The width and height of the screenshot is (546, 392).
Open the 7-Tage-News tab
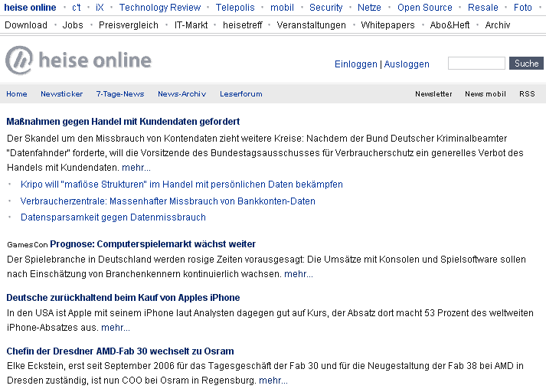(120, 94)
